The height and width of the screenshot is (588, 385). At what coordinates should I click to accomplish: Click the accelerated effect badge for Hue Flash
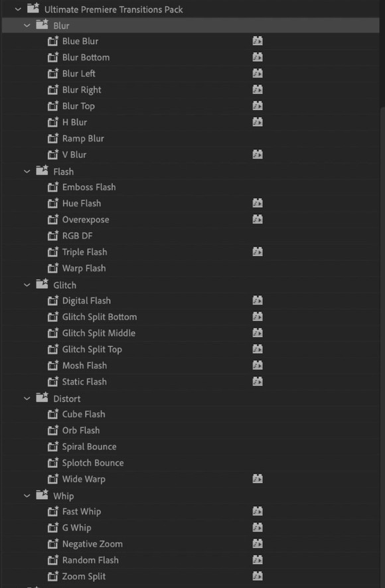[258, 203]
